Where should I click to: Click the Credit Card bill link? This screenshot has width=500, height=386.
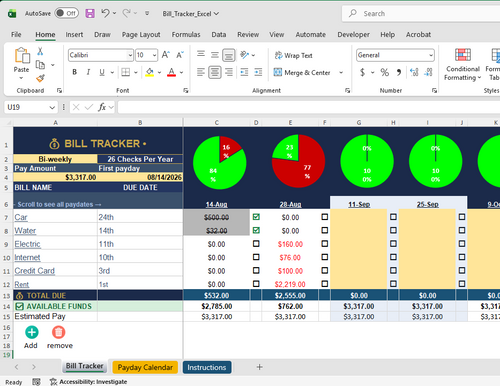(x=34, y=271)
